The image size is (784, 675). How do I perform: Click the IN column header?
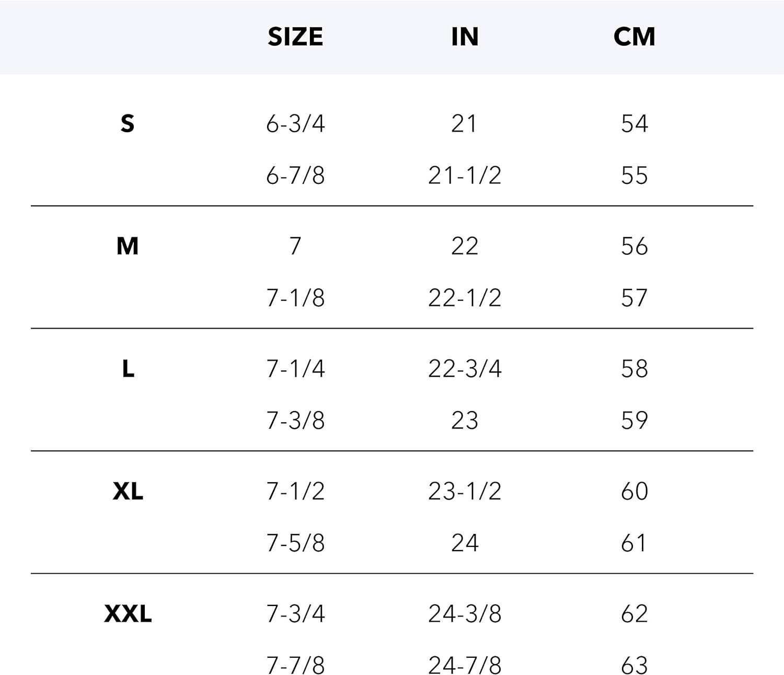pos(465,37)
